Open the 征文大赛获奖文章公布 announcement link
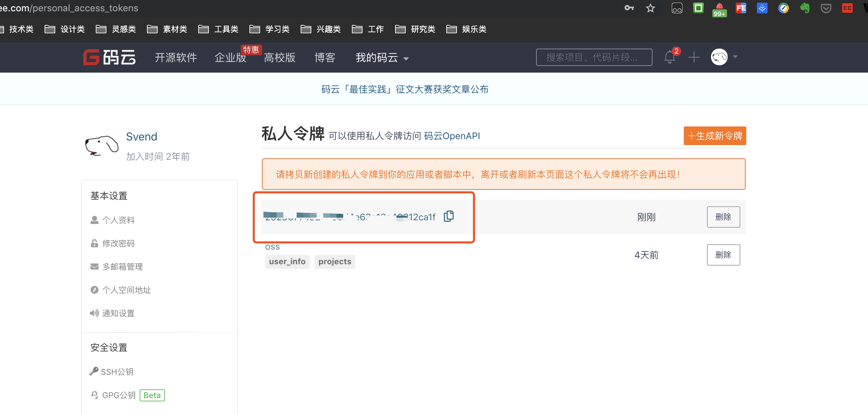 click(405, 89)
